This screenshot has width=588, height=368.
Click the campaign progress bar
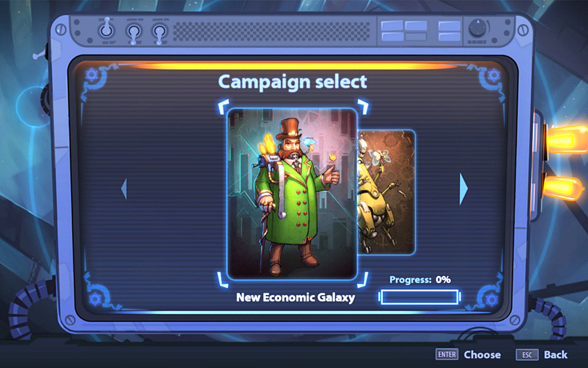(420, 297)
